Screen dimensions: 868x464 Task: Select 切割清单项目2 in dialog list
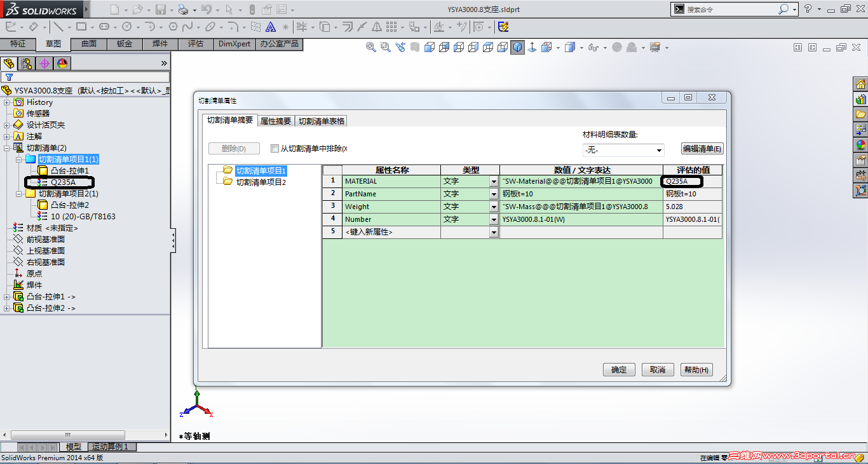[x=261, y=182]
